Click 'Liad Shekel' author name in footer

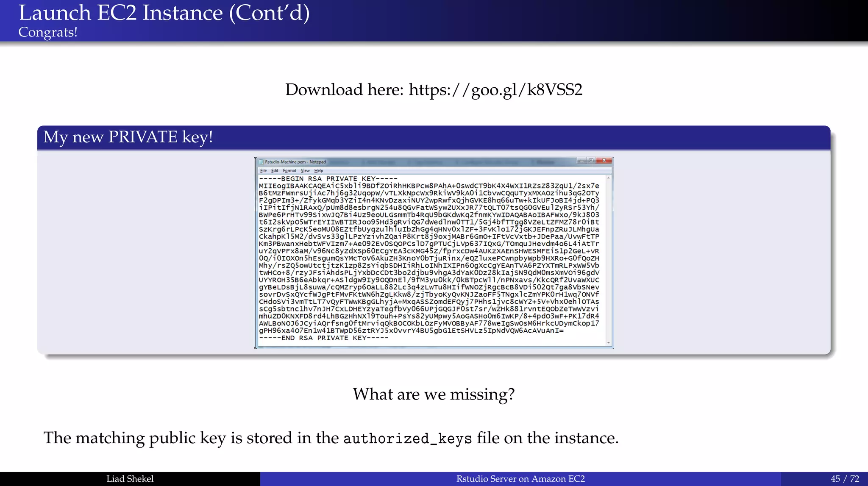tap(130, 479)
